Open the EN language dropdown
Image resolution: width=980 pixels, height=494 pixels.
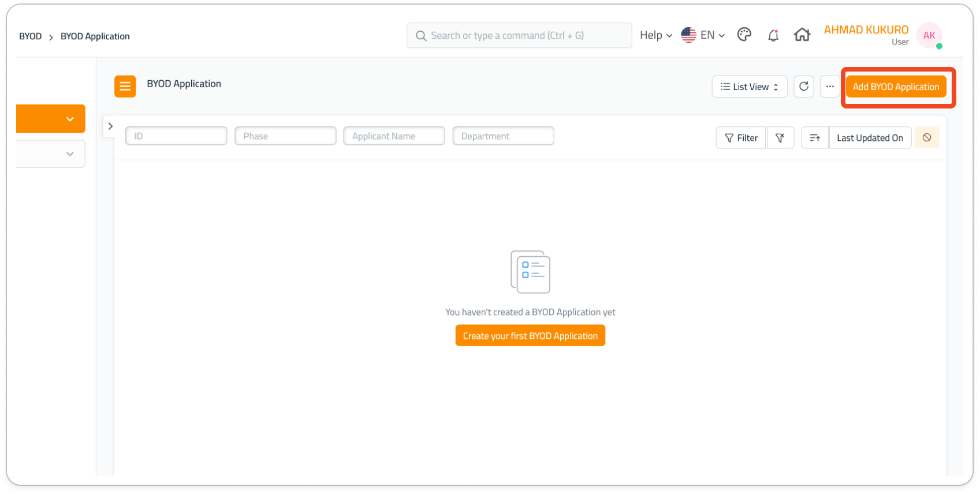703,35
